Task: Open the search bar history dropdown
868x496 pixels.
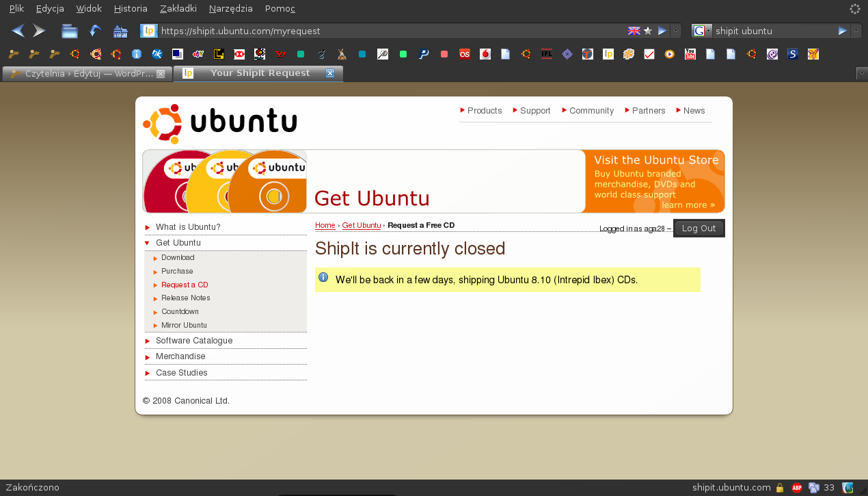Action: (856, 31)
